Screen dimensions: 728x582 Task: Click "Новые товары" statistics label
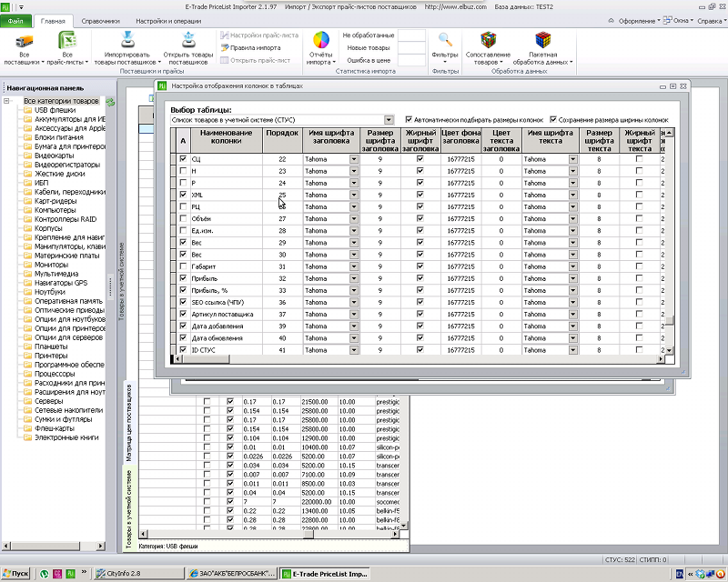pyautogui.click(x=369, y=48)
